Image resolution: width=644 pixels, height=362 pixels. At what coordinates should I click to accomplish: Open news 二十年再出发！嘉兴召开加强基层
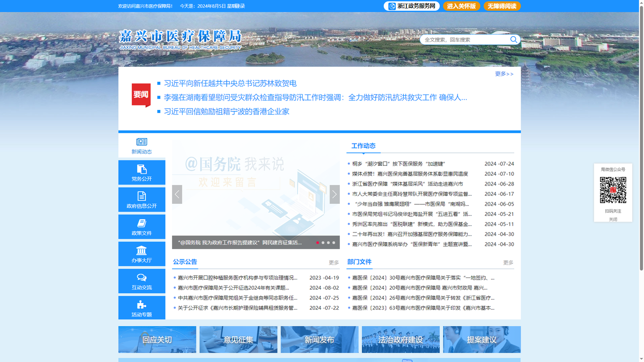(412, 234)
